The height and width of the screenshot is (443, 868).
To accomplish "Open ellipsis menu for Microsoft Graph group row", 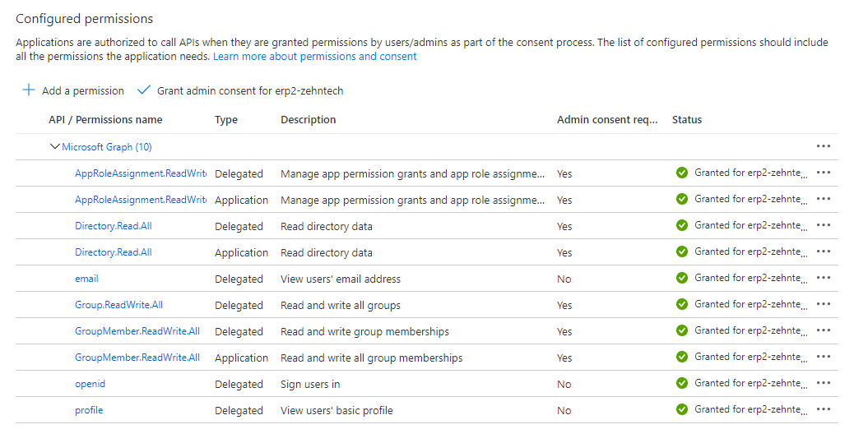I will (824, 146).
